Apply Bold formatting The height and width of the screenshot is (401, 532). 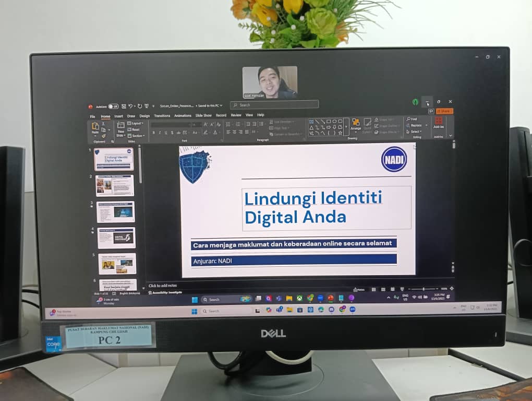click(x=154, y=133)
